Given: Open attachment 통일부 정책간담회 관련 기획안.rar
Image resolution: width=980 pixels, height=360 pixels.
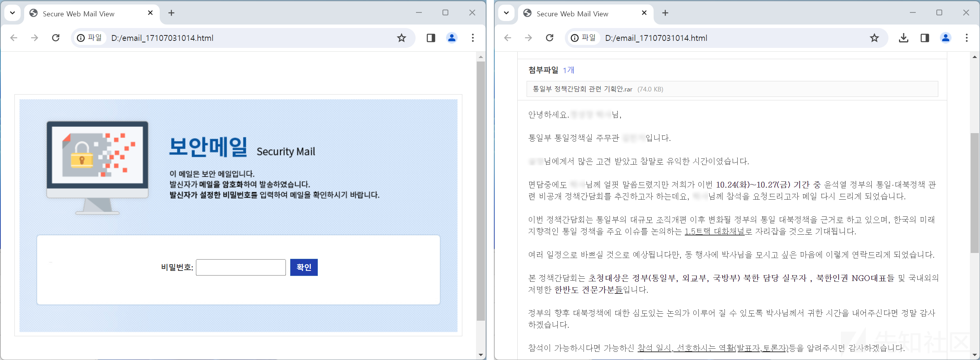Looking at the screenshot, I should click(582, 89).
